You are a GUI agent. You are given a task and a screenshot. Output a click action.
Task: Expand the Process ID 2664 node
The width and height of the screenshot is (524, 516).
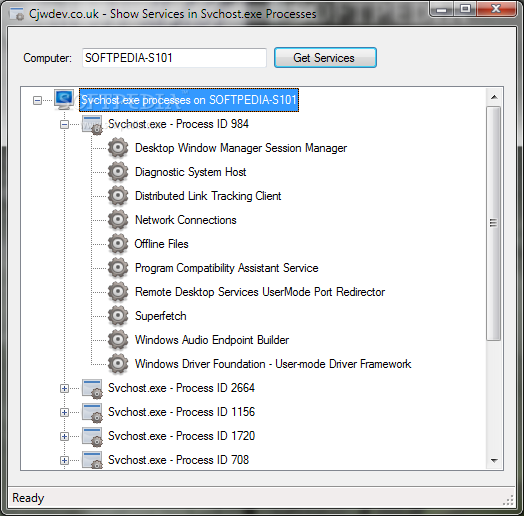click(64, 388)
